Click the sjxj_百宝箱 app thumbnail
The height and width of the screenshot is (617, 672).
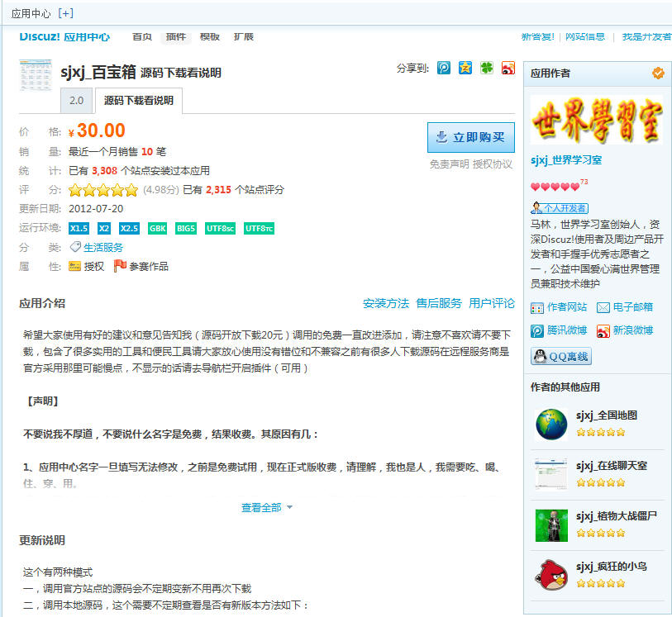(36, 75)
